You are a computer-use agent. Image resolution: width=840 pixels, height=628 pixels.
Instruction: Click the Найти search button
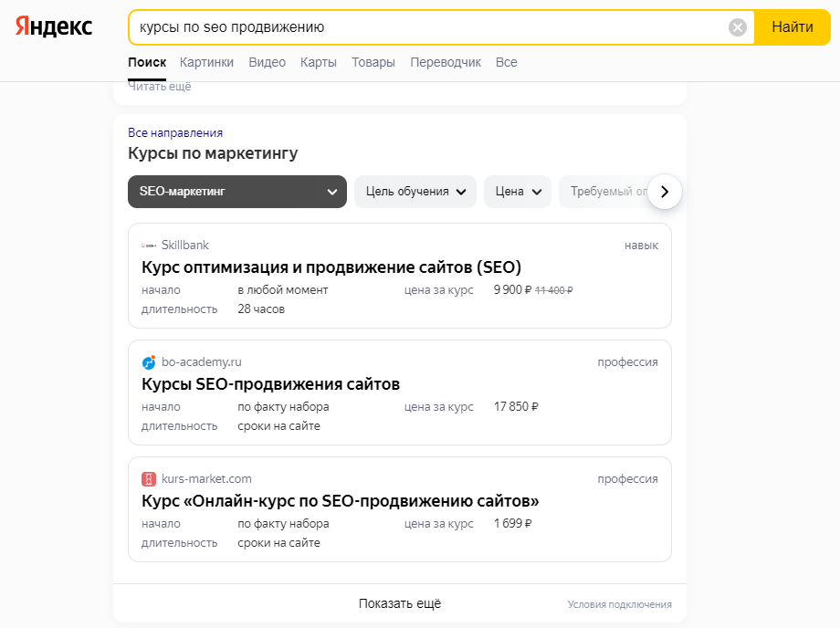pyautogui.click(x=792, y=27)
